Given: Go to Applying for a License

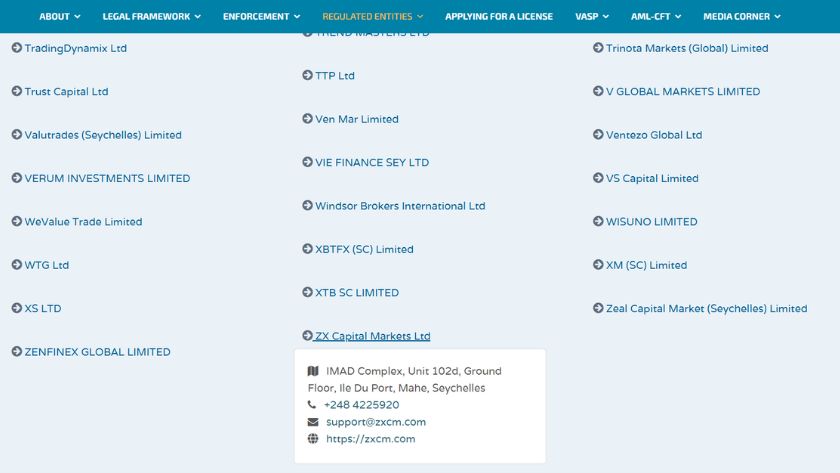Looking at the screenshot, I should point(498,17).
